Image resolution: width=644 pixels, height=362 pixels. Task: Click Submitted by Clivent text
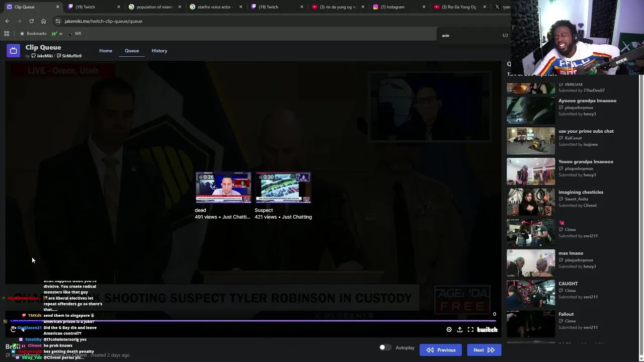pos(578,206)
